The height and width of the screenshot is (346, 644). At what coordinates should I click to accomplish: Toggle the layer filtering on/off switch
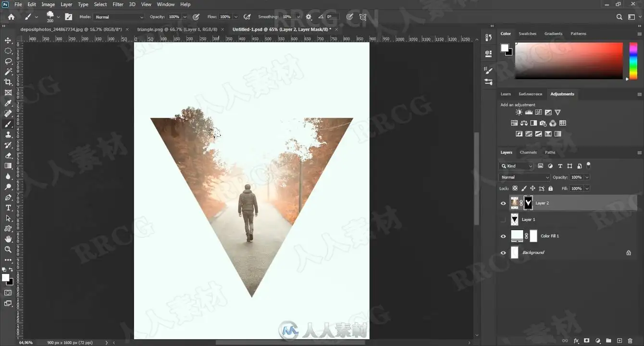(588, 165)
